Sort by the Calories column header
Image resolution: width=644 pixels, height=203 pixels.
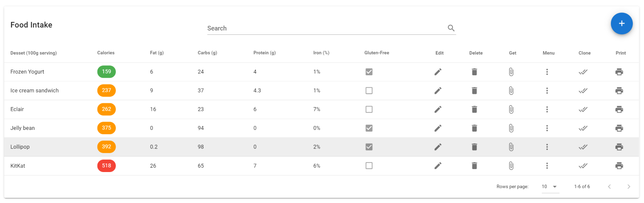pyautogui.click(x=106, y=53)
